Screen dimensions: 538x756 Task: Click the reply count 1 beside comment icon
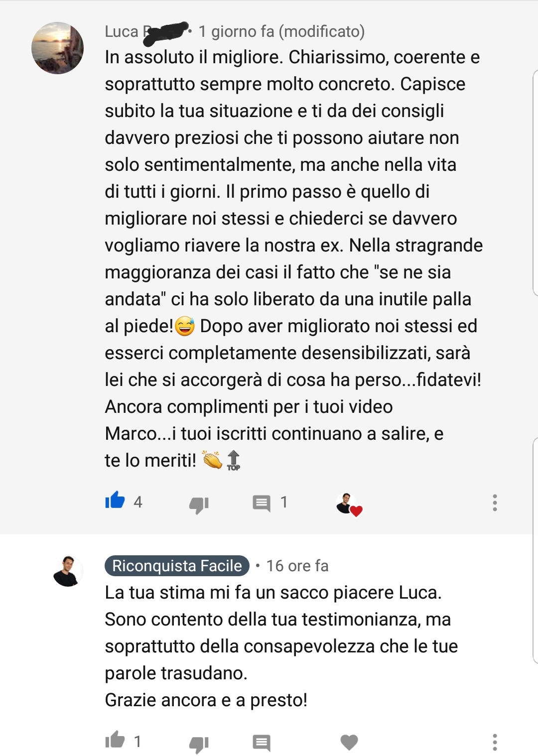[x=284, y=502]
